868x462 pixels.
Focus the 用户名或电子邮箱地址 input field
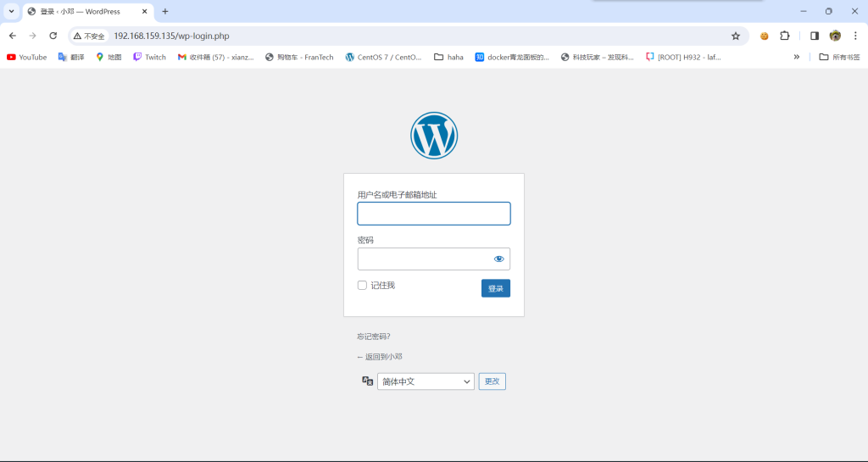pyautogui.click(x=433, y=214)
